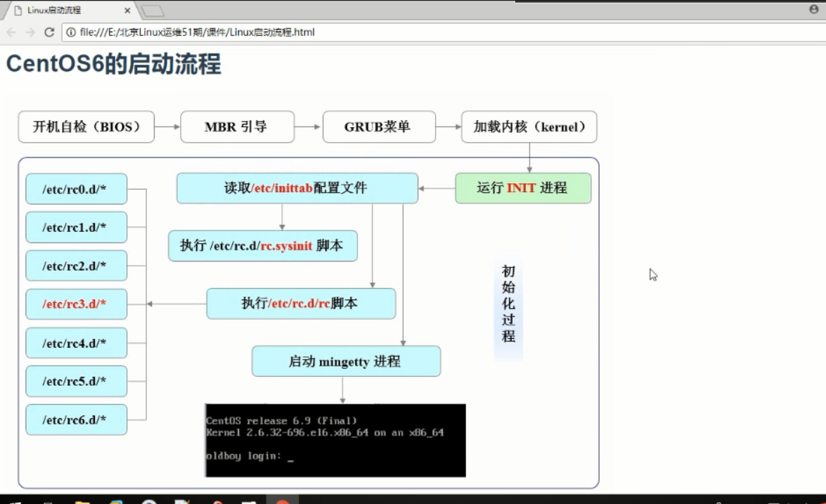Click the /etc/rc4.d/* box
The image size is (826, 504).
77,343
